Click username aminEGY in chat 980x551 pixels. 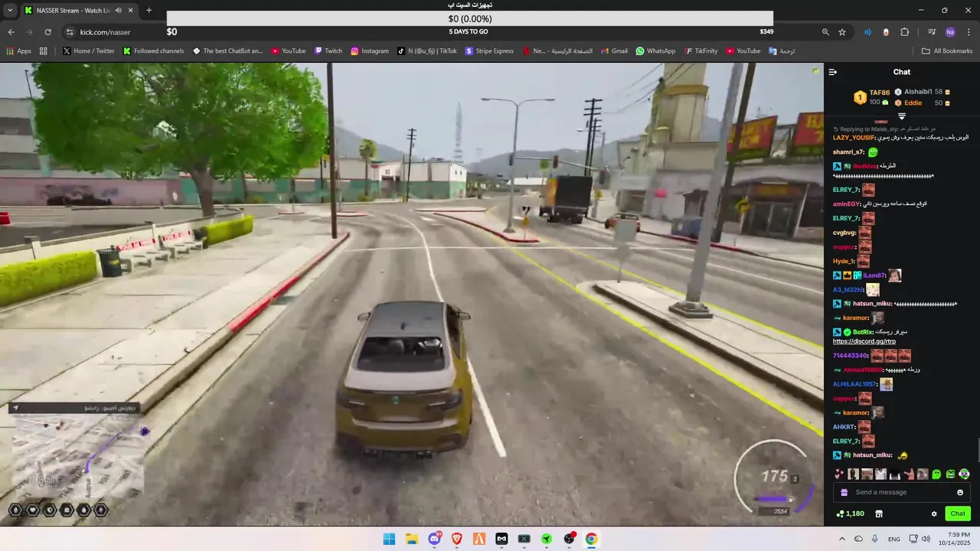[x=846, y=204]
